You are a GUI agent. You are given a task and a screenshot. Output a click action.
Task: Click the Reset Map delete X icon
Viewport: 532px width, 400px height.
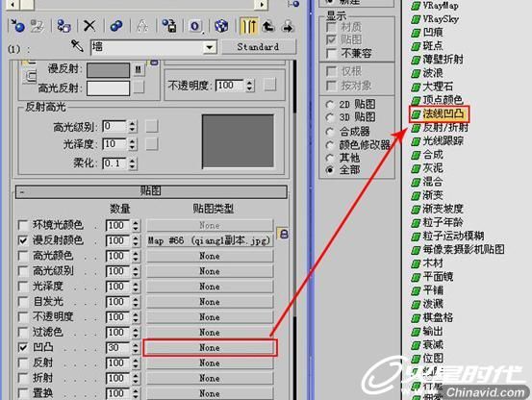[x=89, y=26]
